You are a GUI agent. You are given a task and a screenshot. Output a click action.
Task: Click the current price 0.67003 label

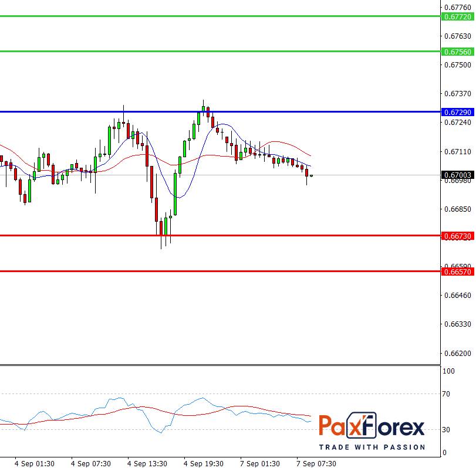pos(457,175)
